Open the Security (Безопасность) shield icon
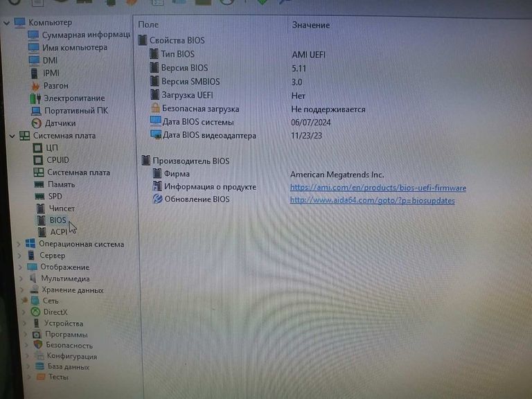The height and width of the screenshot is (399, 532). tap(37, 345)
